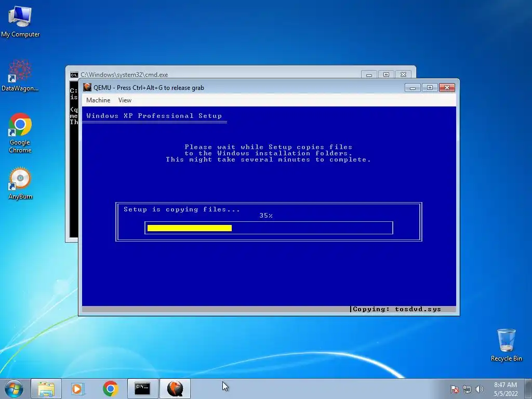The height and width of the screenshot is (399, 532).
Task: Close the cmd.exe window
Action: [x=403, y=75]
